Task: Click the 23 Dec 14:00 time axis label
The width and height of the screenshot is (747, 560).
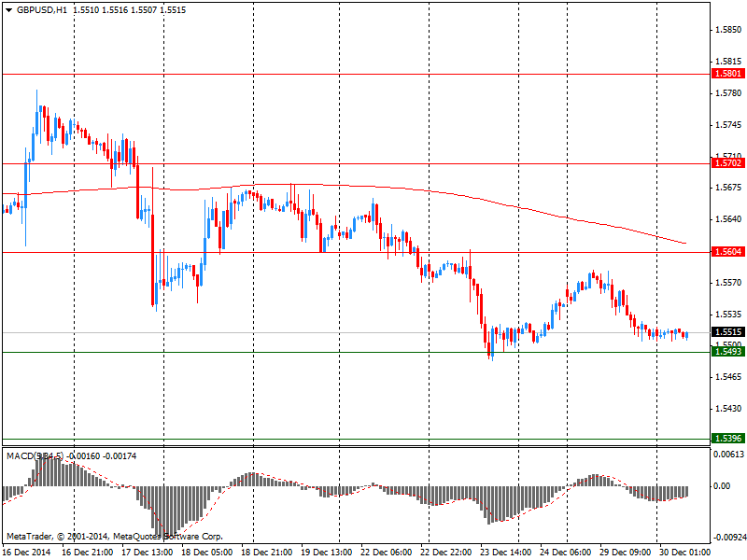Action: 505,552
